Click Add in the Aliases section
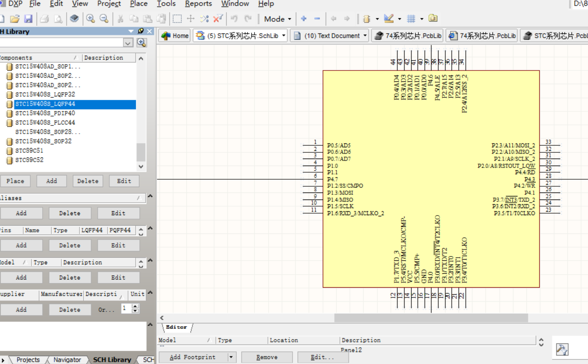 [x=21, y=213]
